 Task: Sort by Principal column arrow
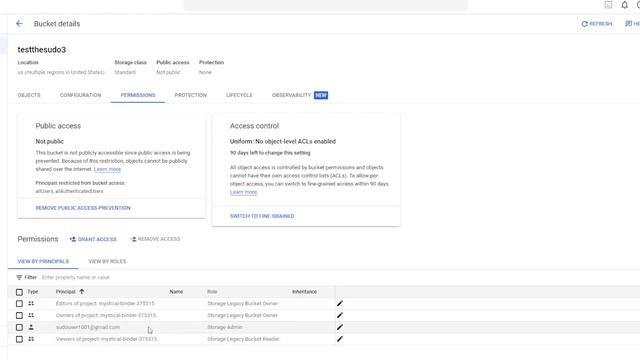82,291
